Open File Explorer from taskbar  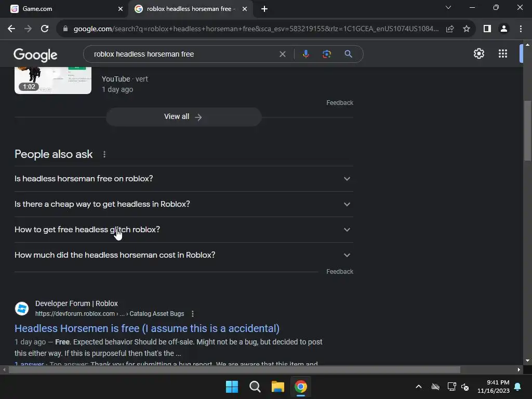point(277,387)
